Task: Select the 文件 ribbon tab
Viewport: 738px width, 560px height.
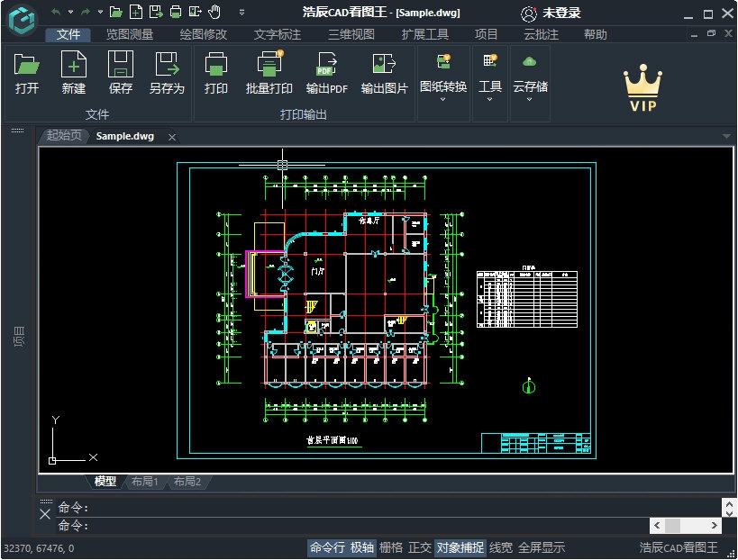Action: point(68,34)
